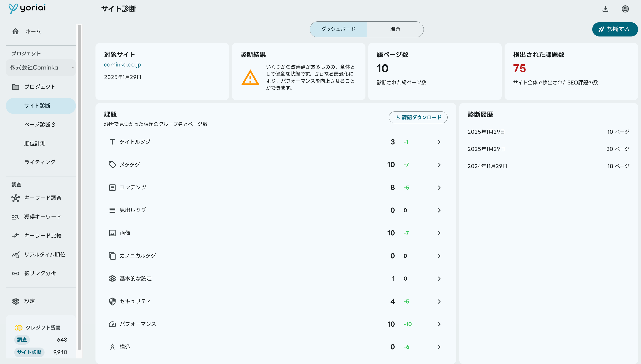Expand the 基本的な設定 row chevron
Viewport: 641px width, 364px height.
pyautogui.click(x=439, y=279)
